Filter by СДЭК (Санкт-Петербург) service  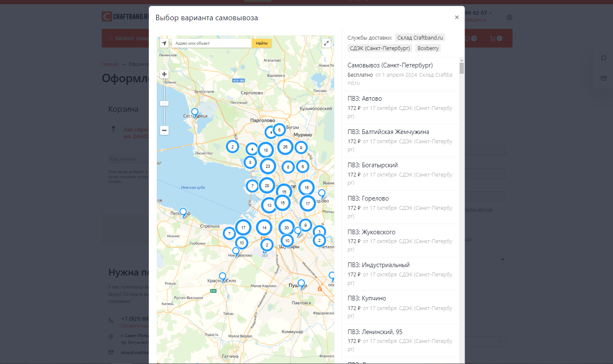point(380,48)
